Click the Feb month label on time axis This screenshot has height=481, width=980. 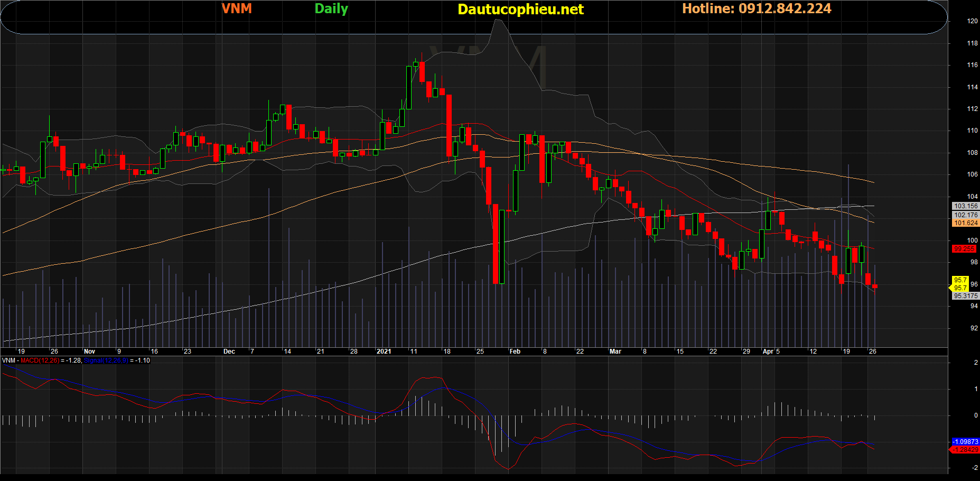point(515,351)
